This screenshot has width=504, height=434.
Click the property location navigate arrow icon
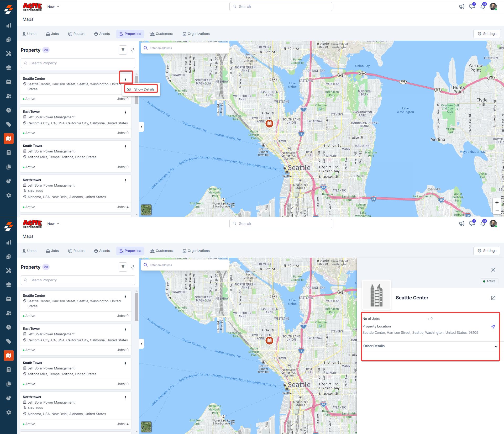(493, 326)
